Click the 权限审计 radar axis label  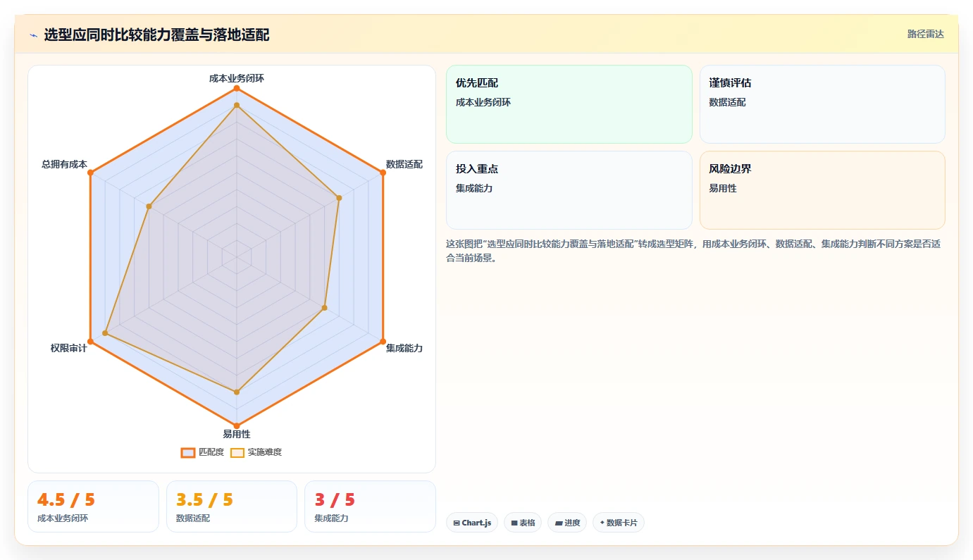(x=68, y=348)
